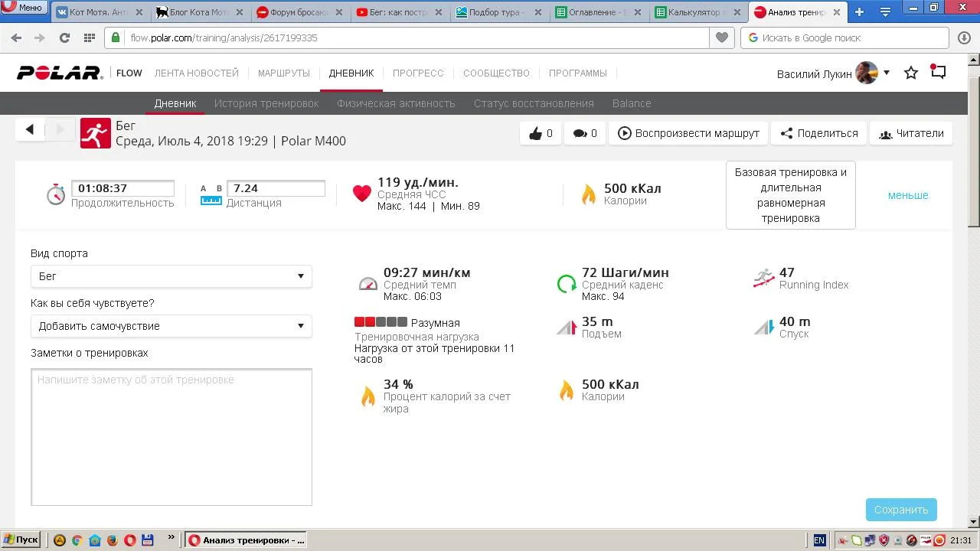Focus the Google search box
This screenshot has height=551, width=980.
(846, 37)
